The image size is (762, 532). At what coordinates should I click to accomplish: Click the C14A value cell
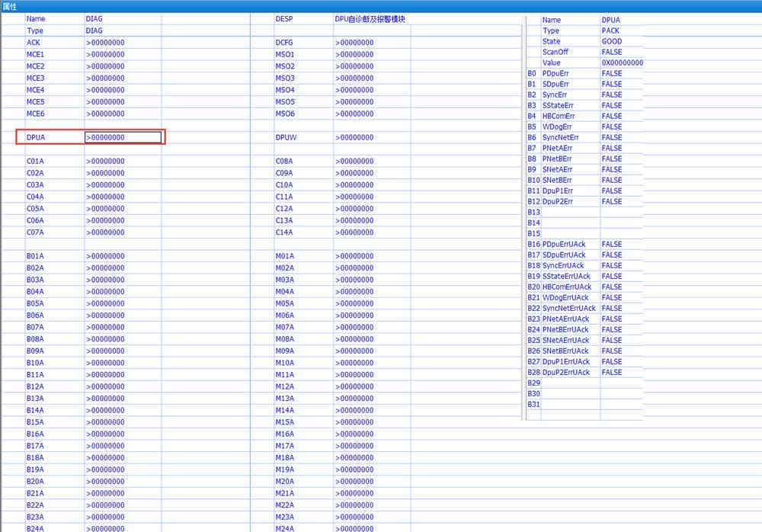(372, 232)
